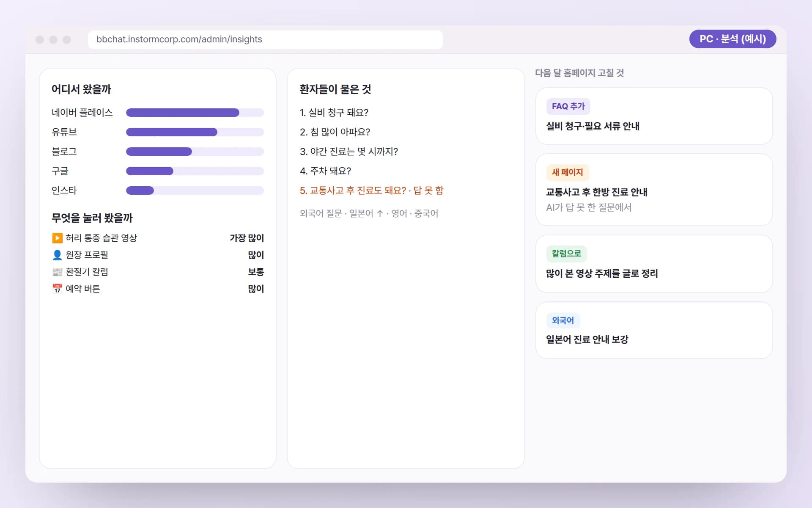Click the calendar icon beside 예약 버튼
Screen dimensions: 812x508
[57, 289]
